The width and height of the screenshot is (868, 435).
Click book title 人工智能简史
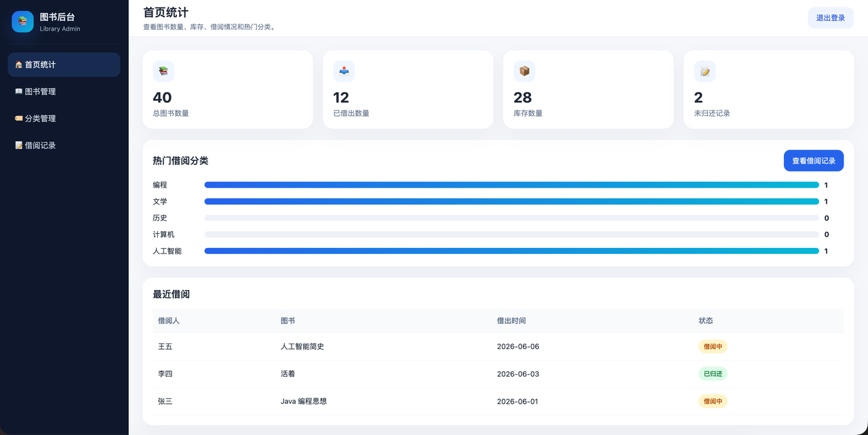click(x=302, y=346)
